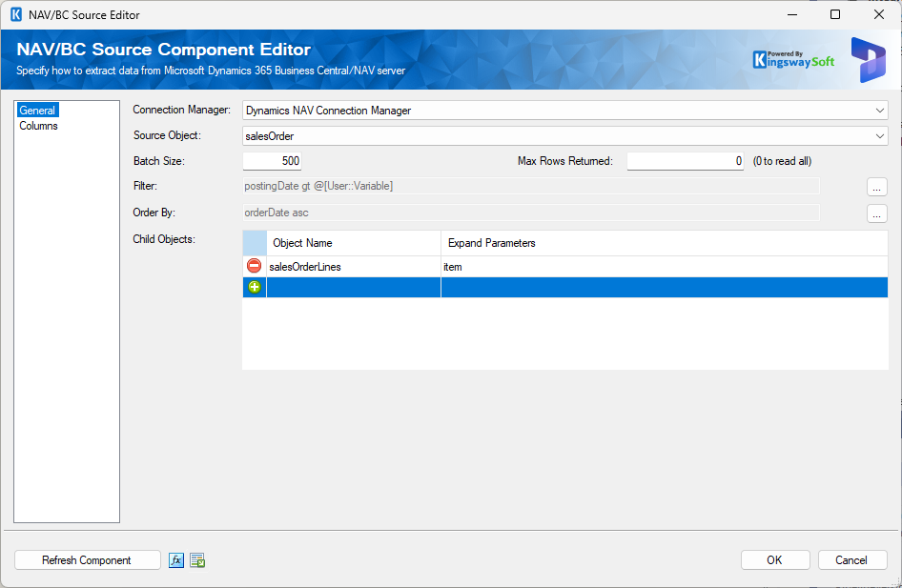Screen dimensions: 902x588
Task: Open the fx expression editor icon
Action: tap(176, 560)
